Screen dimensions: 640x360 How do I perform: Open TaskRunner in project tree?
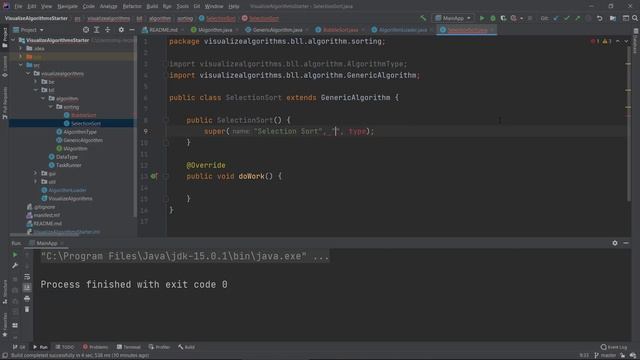69,165
